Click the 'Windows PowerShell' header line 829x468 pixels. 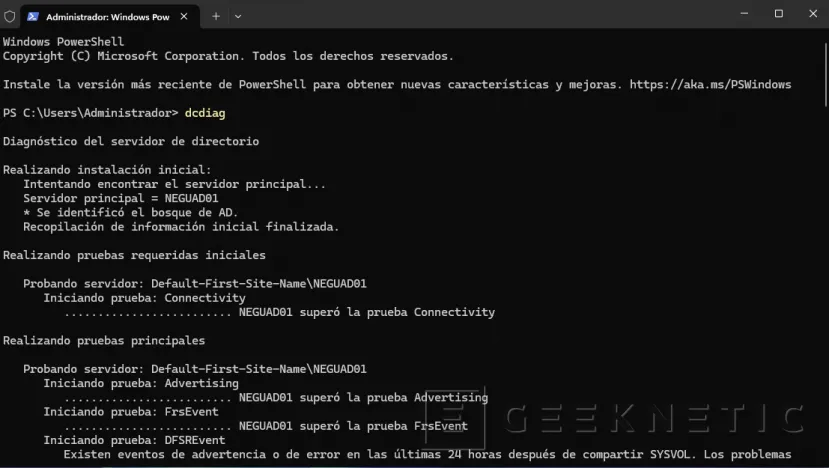pyautogui.click(x=63, y=42)
